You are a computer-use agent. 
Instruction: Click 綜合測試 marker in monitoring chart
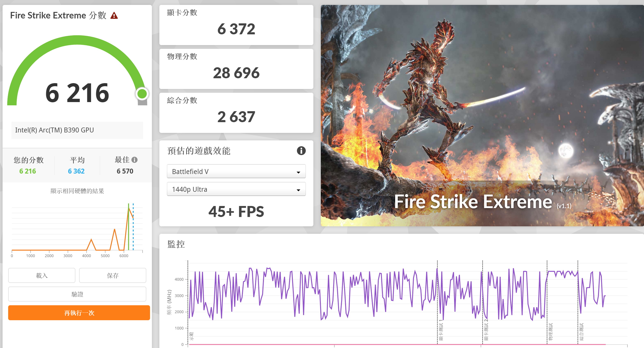[581, 331]
